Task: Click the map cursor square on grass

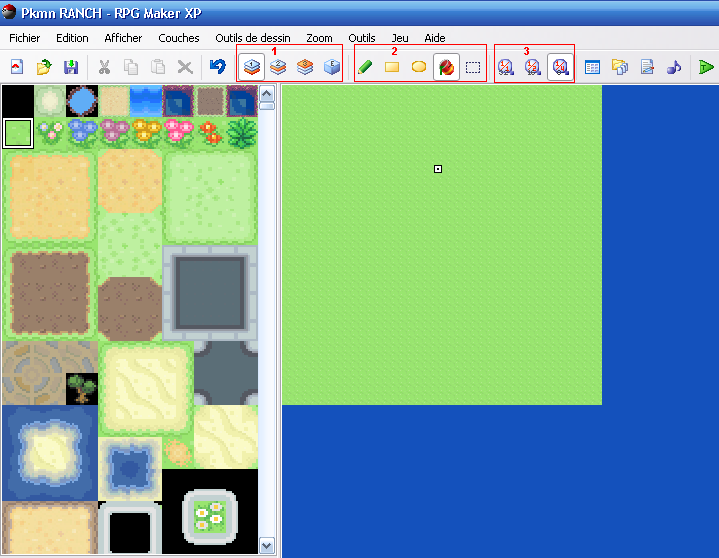Action: pos(438,169)
